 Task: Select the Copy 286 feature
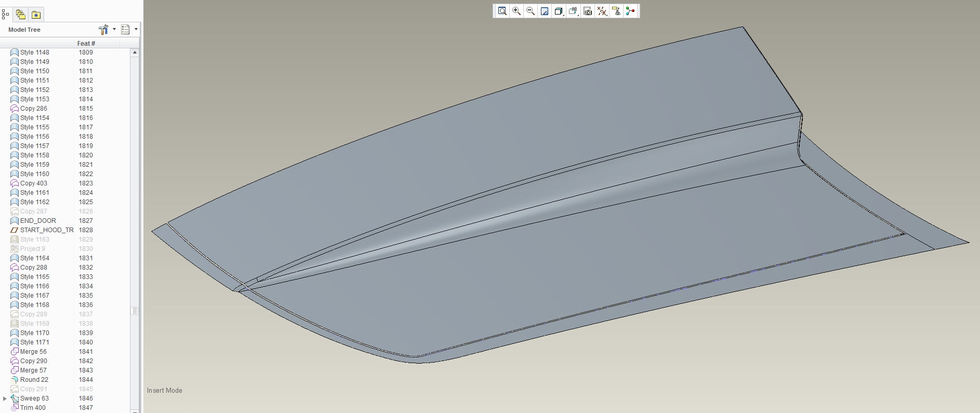point(34,109)
